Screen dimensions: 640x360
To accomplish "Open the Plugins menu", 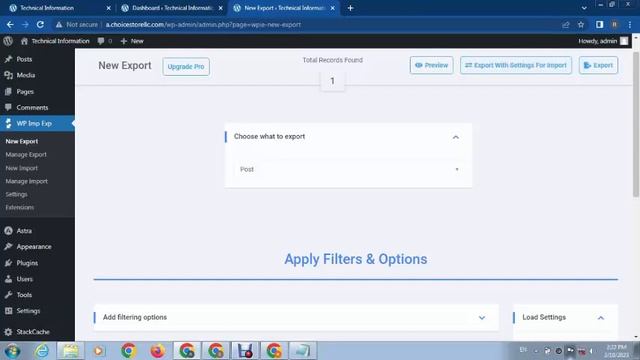I will click(27, 263).
